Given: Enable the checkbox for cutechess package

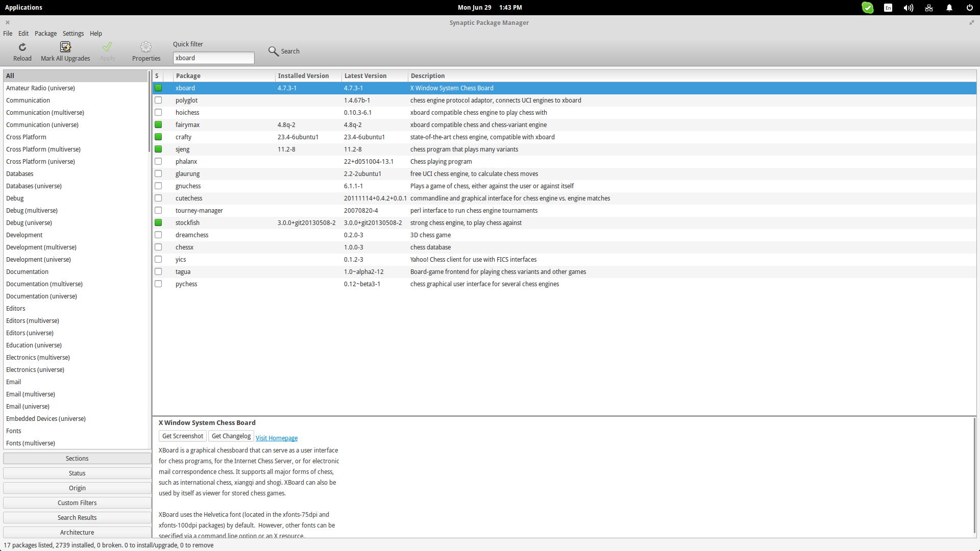Looking at the screenshot, I should click(x=158, y=198).
